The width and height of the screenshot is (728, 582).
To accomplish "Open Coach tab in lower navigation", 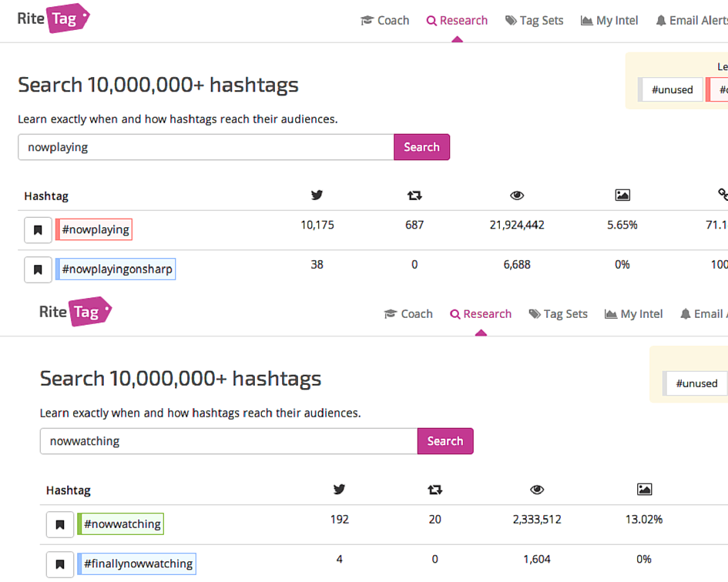I will [408, 314].
